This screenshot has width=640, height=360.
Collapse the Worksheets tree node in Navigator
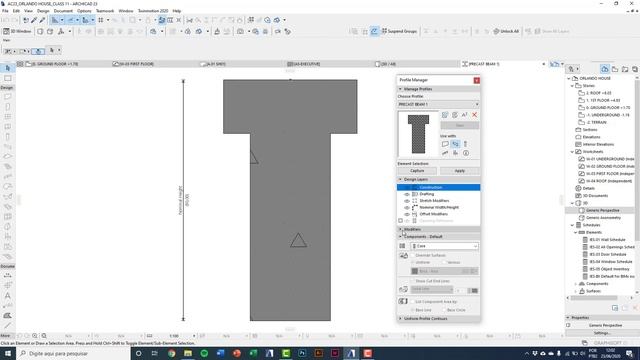[572, 152]
